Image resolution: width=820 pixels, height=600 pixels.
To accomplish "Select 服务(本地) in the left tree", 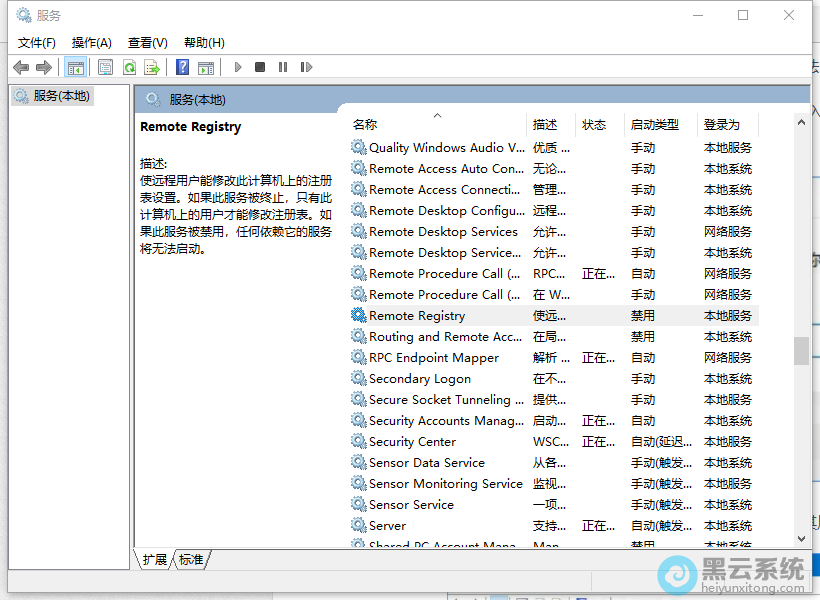I will click(x=61, y=96).
